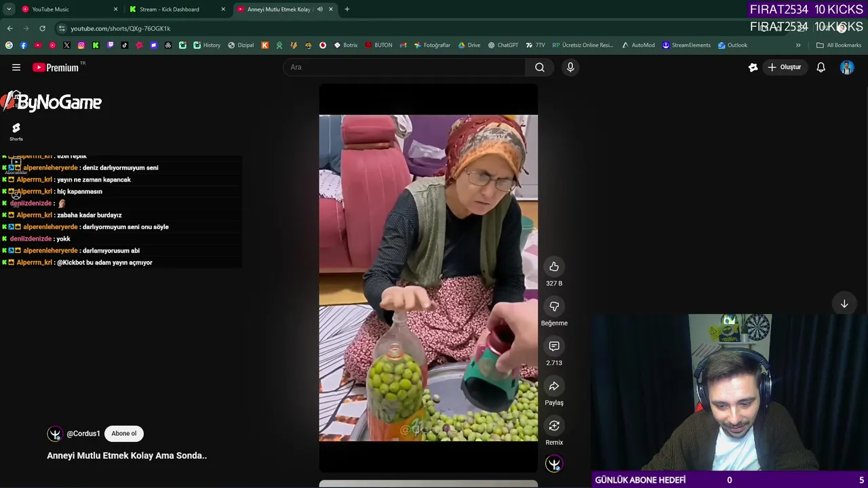Dislike the Short using Beğenme icon
This screenshot has width=868, height=488.
(x=554, y=306)
